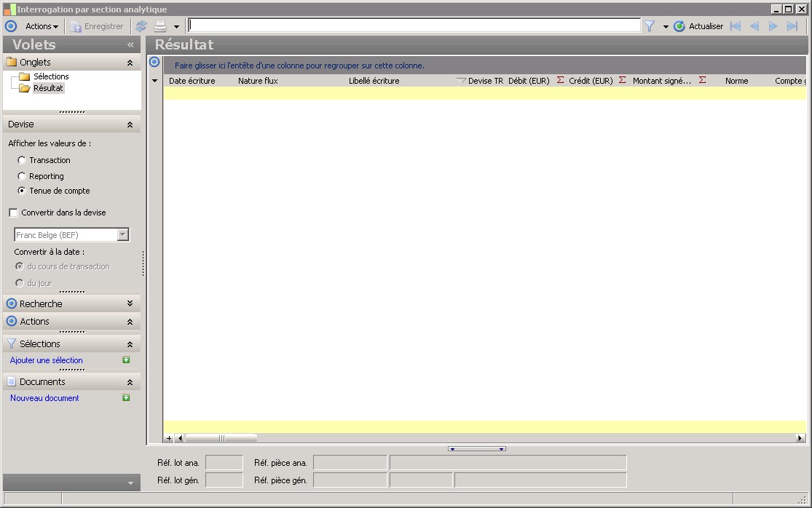The width and height of the screenshot is (812, 508).
Task: Click green plus next to Ajouter une sélection
Action: coord(126,360)
